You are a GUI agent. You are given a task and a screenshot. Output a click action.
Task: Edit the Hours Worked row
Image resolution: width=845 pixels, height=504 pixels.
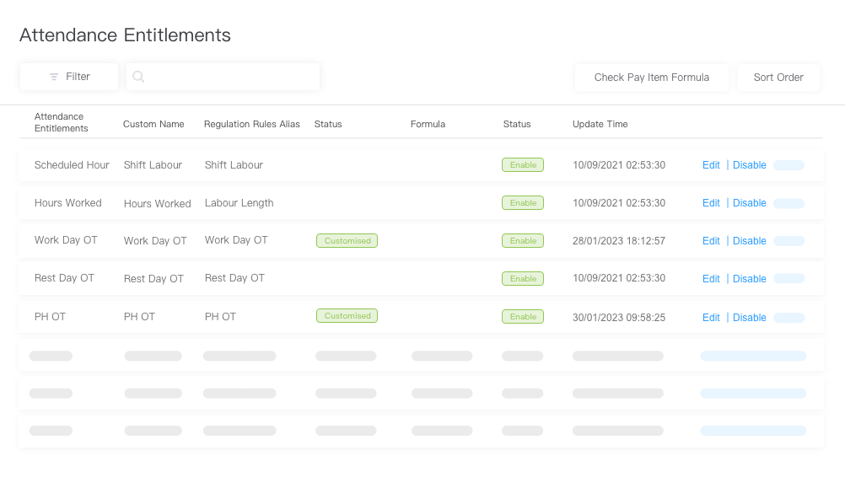(711, 203)
